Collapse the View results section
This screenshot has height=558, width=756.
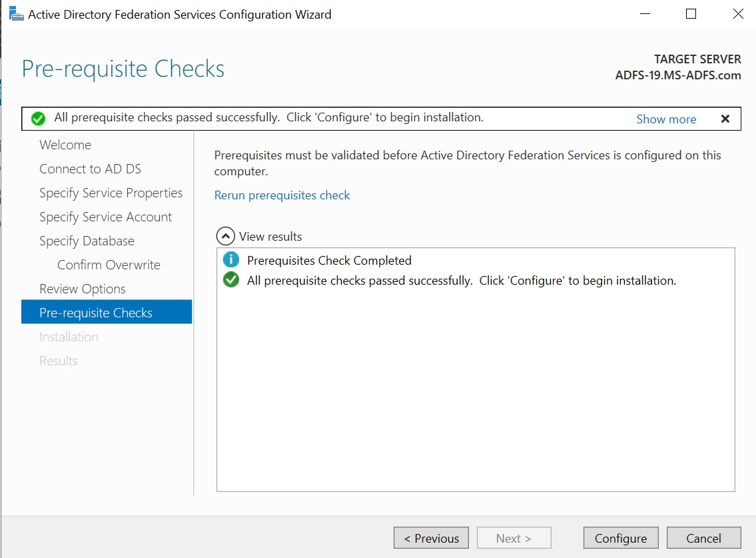point(226,237)
